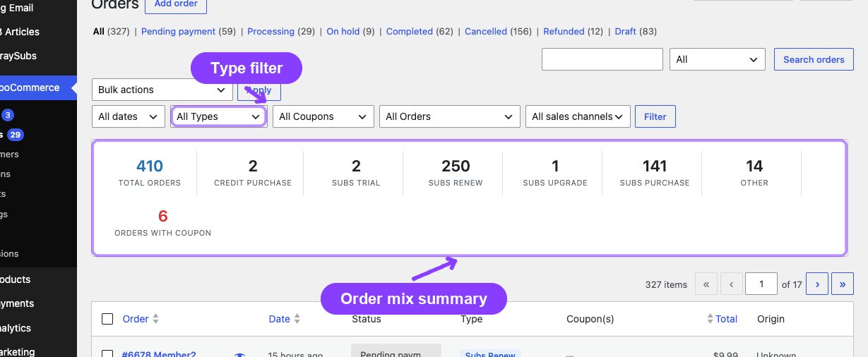Image resolution: width=868 pixels, height=357 pixels.
Task: Filter by Draft status
Action: (x=625, y=31)
